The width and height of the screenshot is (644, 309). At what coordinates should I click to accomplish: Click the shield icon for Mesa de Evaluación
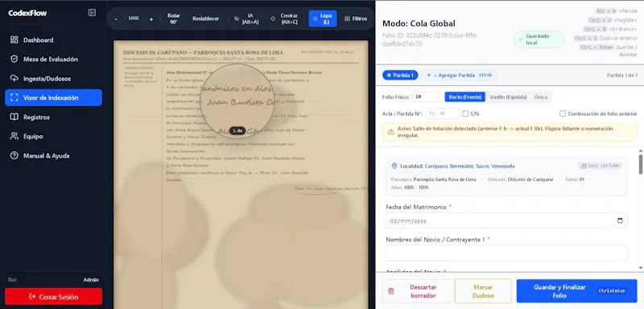tap(14, 59)
